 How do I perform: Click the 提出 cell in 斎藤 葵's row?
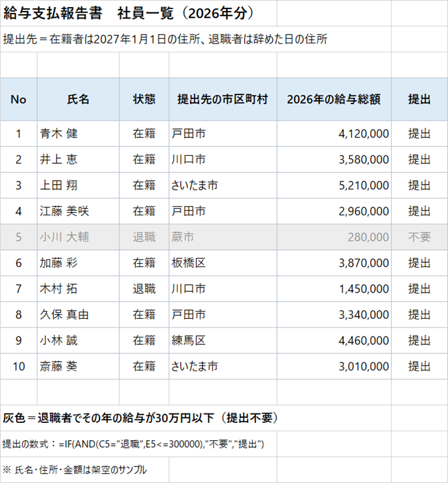point(419,367)
